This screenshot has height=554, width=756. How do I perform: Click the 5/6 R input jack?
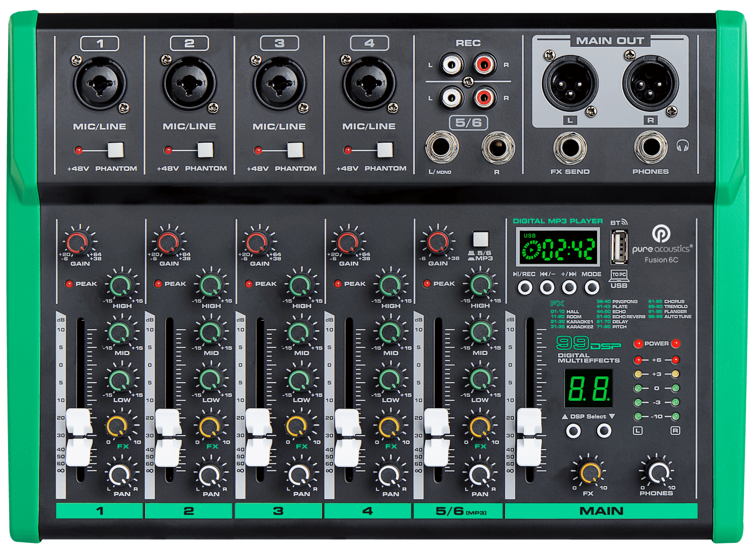coord(498,147)
